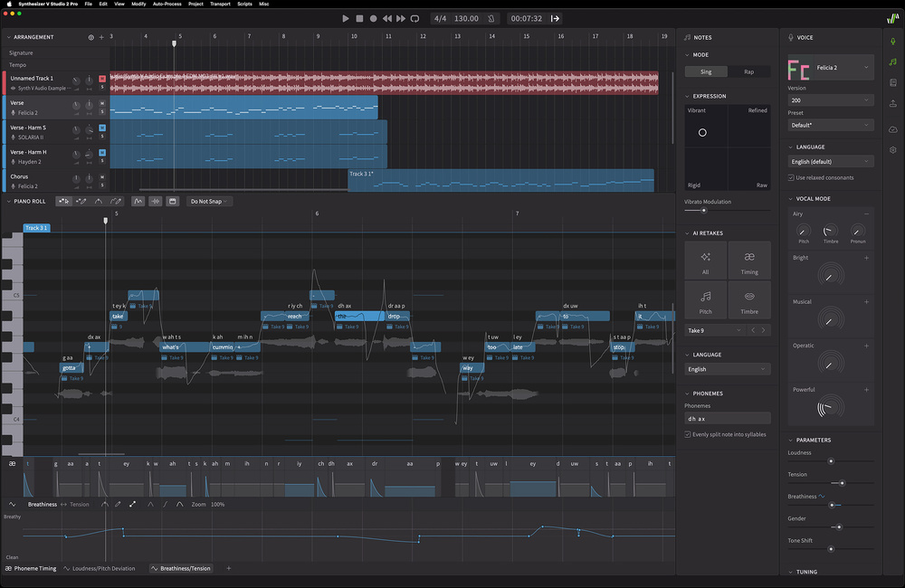Click the metronome icon beside tempo
Viewport: 905px width, 588px height.
click(491, 18)
